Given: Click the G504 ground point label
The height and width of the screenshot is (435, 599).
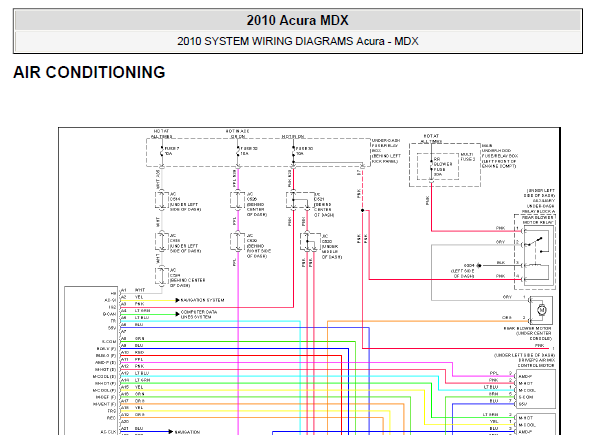Looking at the screenshot, I should pyautogui.click(x=469, y=265).
